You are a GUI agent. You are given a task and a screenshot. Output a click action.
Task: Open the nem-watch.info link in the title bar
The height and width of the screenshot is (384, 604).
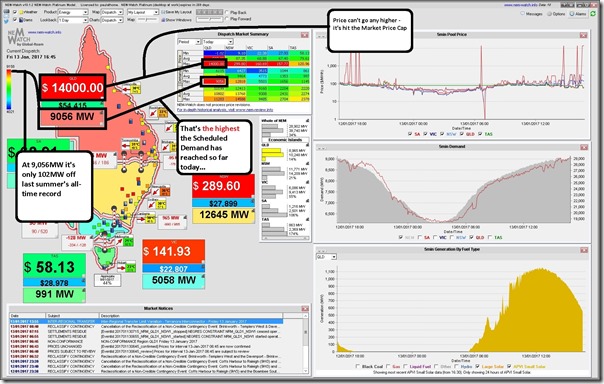tap(522, 5)
